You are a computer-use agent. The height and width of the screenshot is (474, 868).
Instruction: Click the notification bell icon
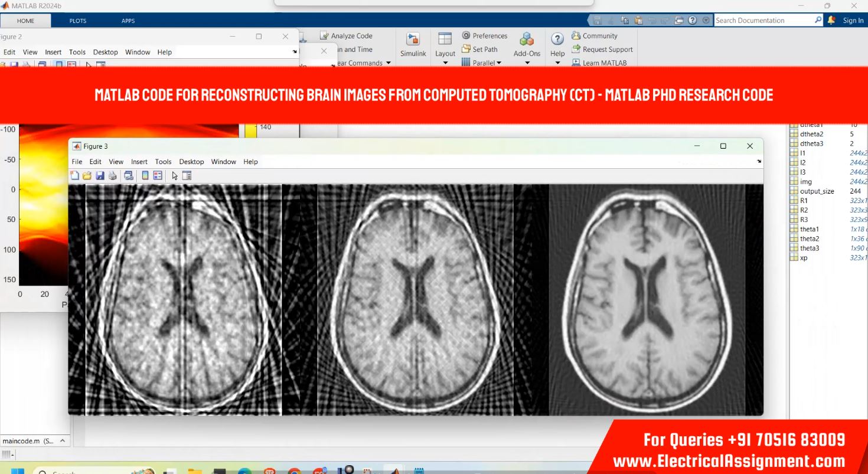coord(831,20)
